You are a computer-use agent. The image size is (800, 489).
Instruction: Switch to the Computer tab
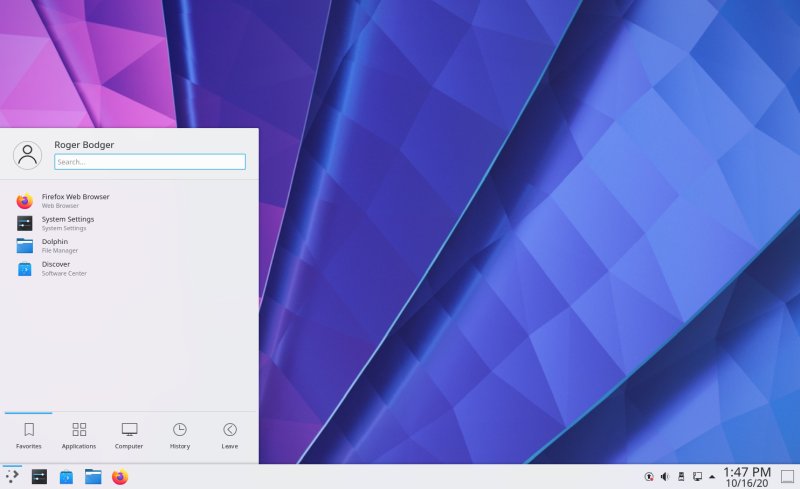(129, 436)
